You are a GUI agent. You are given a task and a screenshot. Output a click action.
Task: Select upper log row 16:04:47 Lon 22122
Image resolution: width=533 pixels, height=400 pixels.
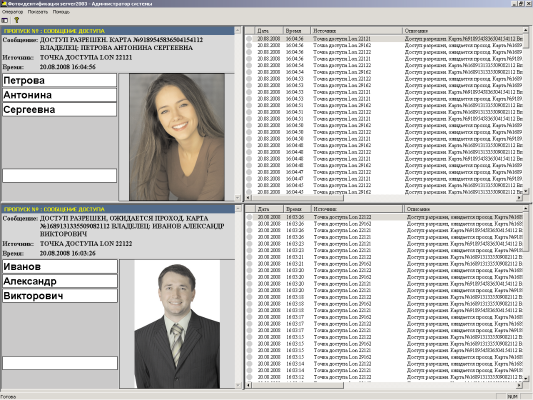pyautogui.click(x=384, y=172)
